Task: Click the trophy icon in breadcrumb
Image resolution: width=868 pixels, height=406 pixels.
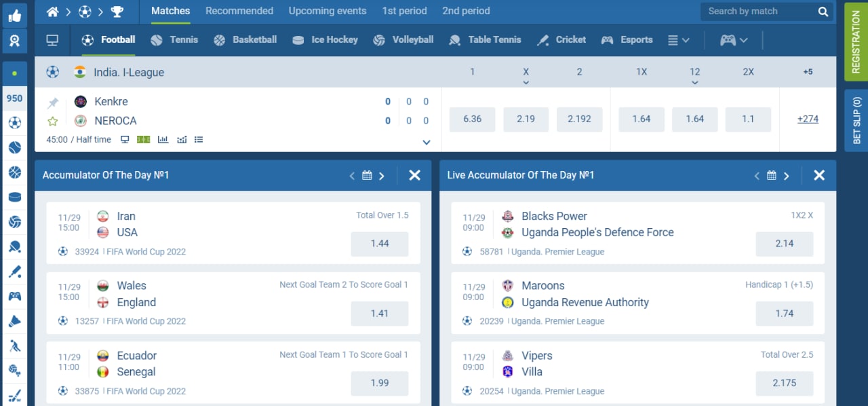Action: click(117, 12)
